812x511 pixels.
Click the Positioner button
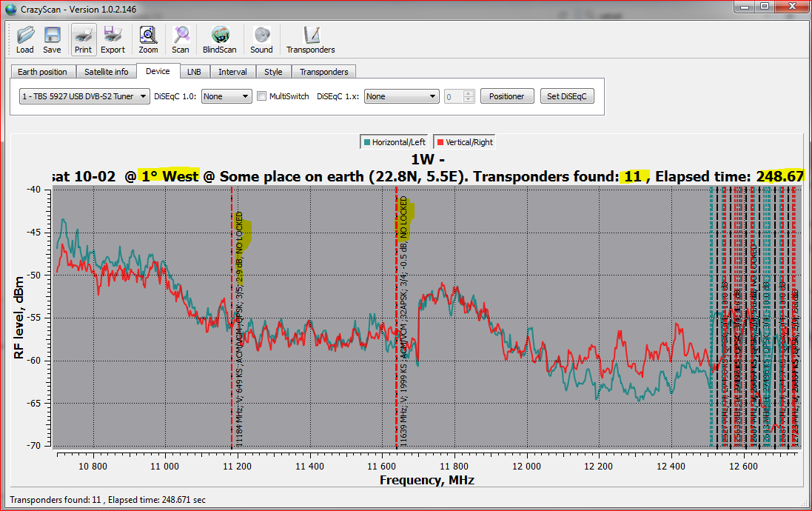[507, 96]
